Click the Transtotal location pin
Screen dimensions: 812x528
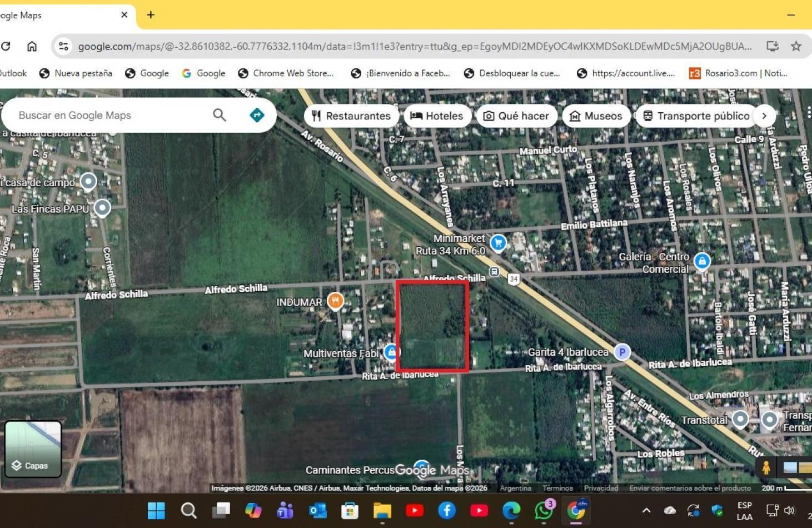(x=740, y=419)
